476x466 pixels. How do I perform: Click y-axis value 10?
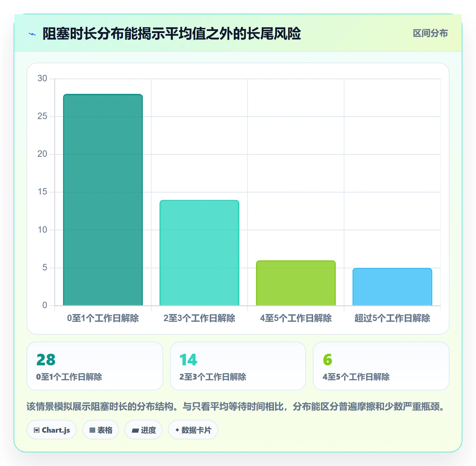pyautogui.click(x=42, y=230)
